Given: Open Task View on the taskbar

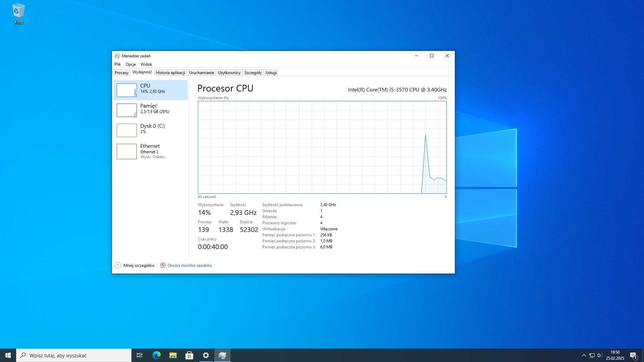Looking at the screenshot, I should click(x=140, y=355).
